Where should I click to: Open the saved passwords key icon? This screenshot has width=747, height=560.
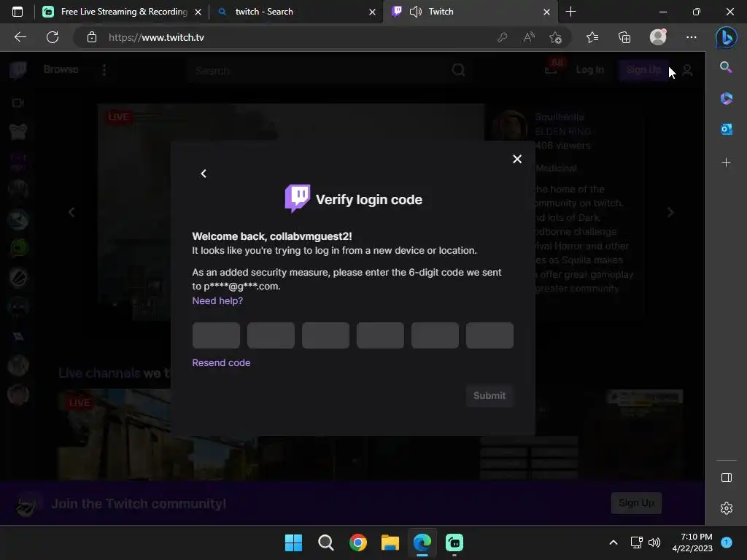pyautogui.click(x=502, y=37)
